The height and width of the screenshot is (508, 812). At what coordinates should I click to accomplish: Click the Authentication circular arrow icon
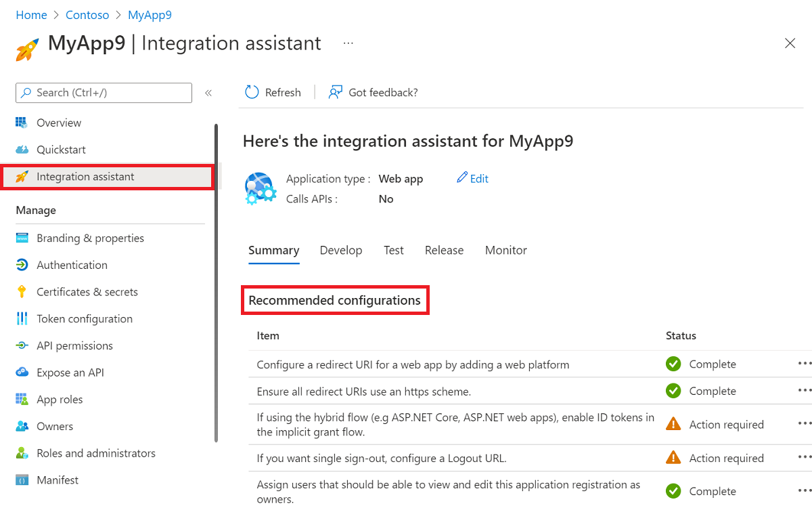point(22,265)
